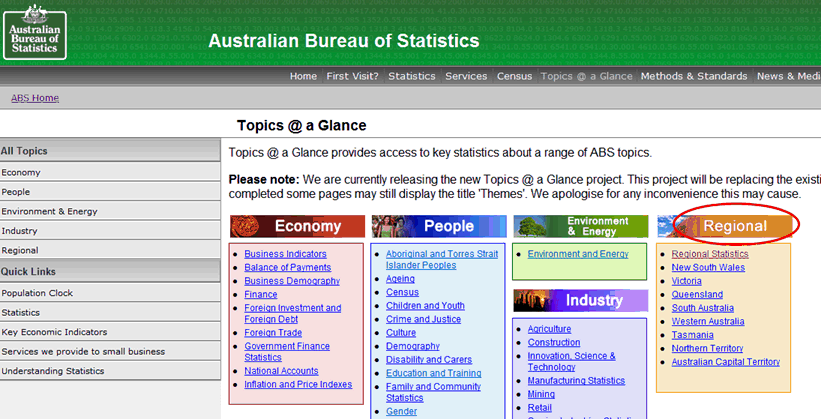Open the Home nav item
The height and width of the screenshot is (419, 821).
pos(303,76)
